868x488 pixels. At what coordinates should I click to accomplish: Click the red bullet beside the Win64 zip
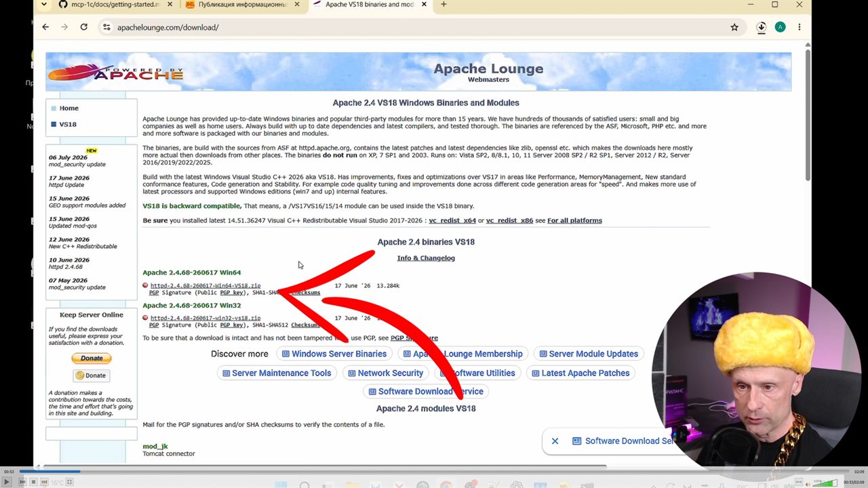[x=145, y=285]
